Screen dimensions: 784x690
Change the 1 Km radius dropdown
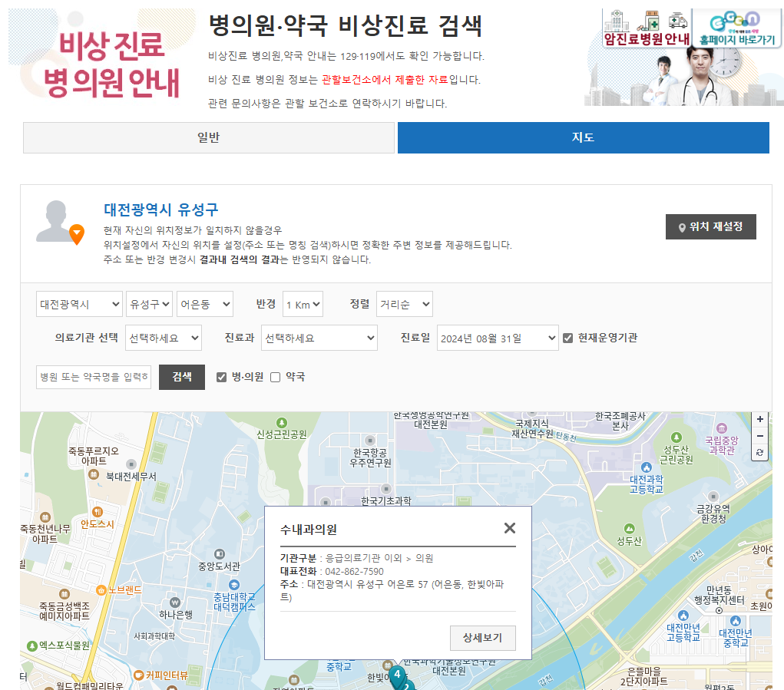[303, 304]
